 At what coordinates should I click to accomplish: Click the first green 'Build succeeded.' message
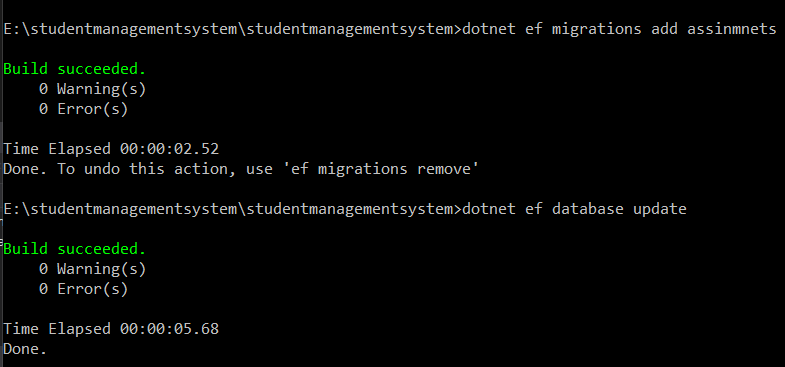pos(75,69)
